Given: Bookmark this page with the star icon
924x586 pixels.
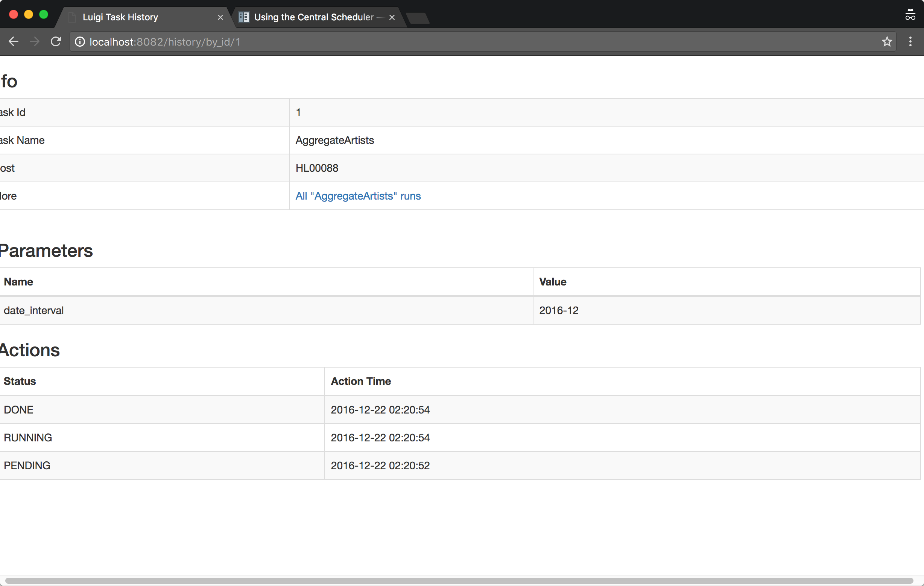Looking at the screenshot, I should pyautogui.click(x=886, y=41).
